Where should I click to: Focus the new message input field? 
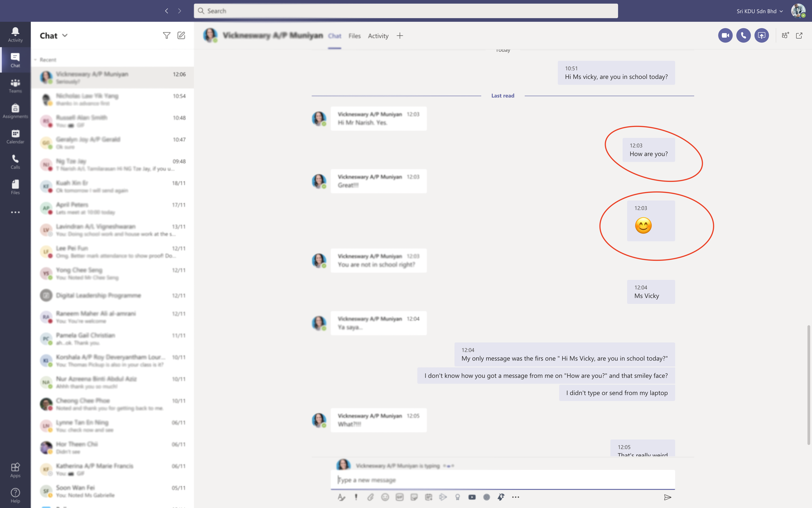[503, 480]
